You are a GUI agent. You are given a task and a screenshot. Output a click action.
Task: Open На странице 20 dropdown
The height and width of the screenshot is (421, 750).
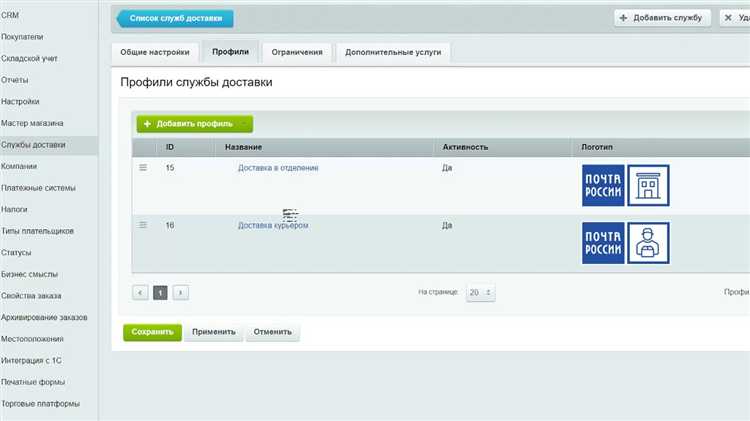pyautogui.click(x=481, y=292)
